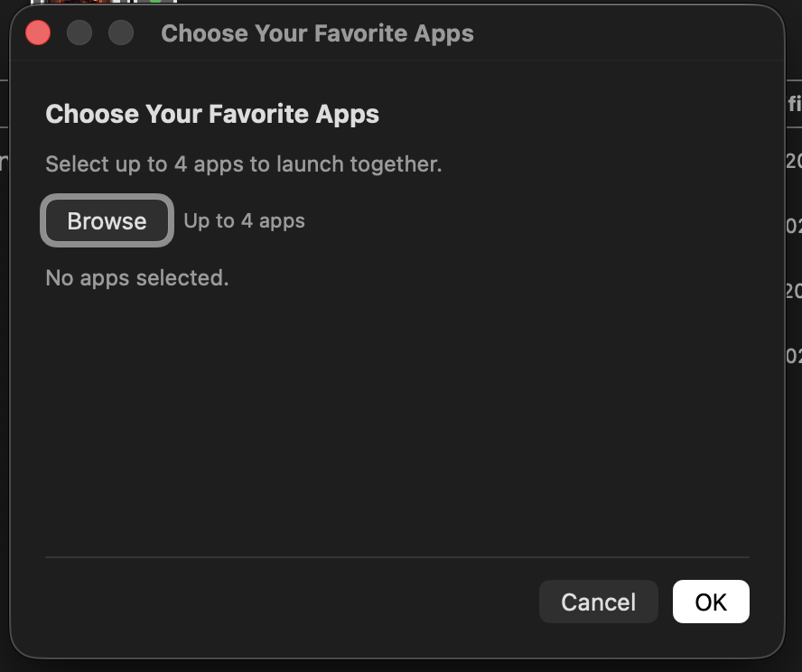Screen dimensions: 802x672
Task: Close the dialog using the red button
Action: [38, 33]
